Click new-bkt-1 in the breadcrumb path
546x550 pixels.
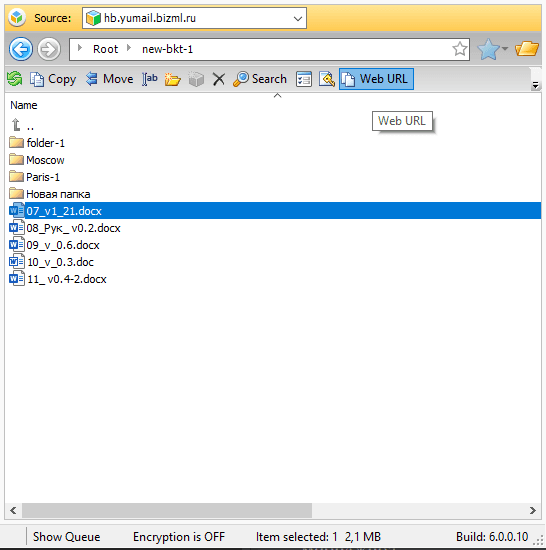point(167,49)
